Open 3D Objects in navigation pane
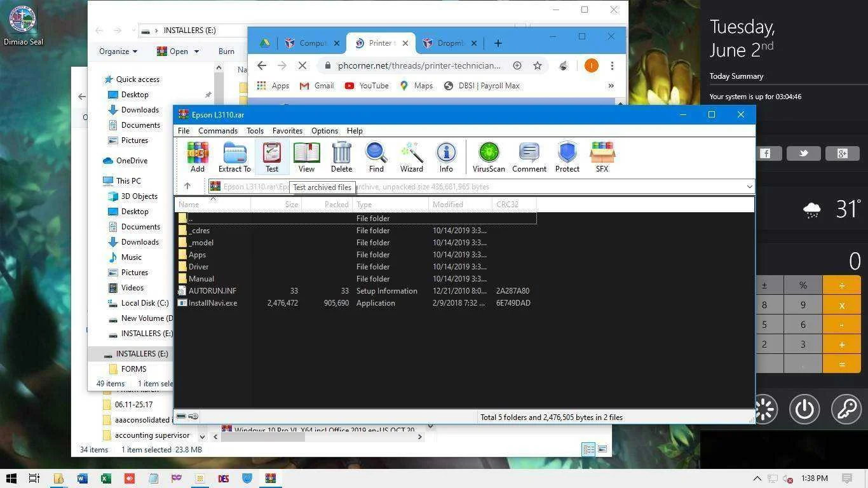 pyautogui.click(x=139, y=196)
